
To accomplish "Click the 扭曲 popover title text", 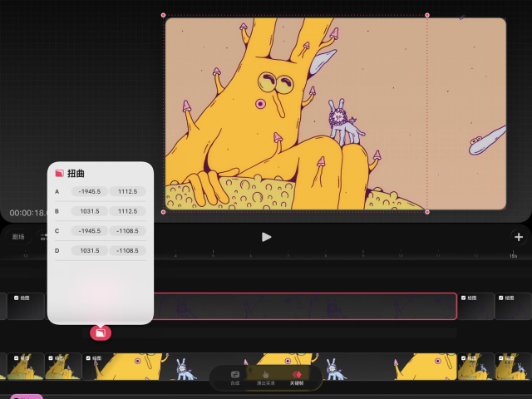I will [76, 174].
